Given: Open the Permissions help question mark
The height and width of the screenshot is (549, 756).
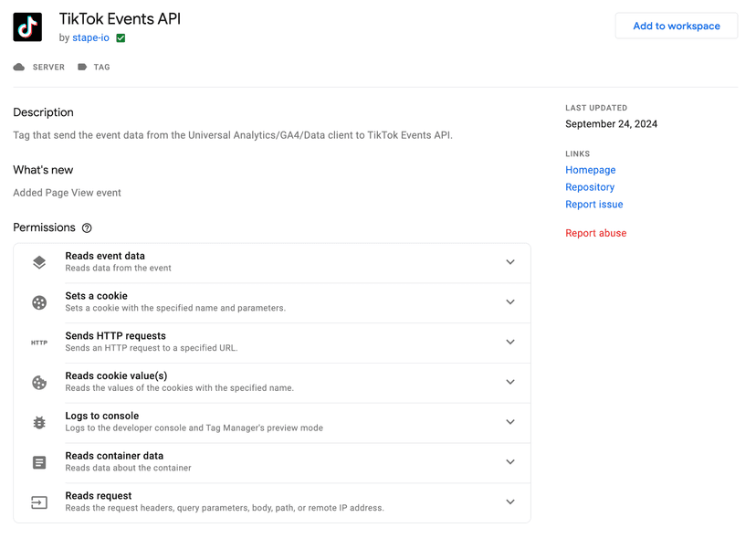Looking at the screenshot, I should pos(85,227).
